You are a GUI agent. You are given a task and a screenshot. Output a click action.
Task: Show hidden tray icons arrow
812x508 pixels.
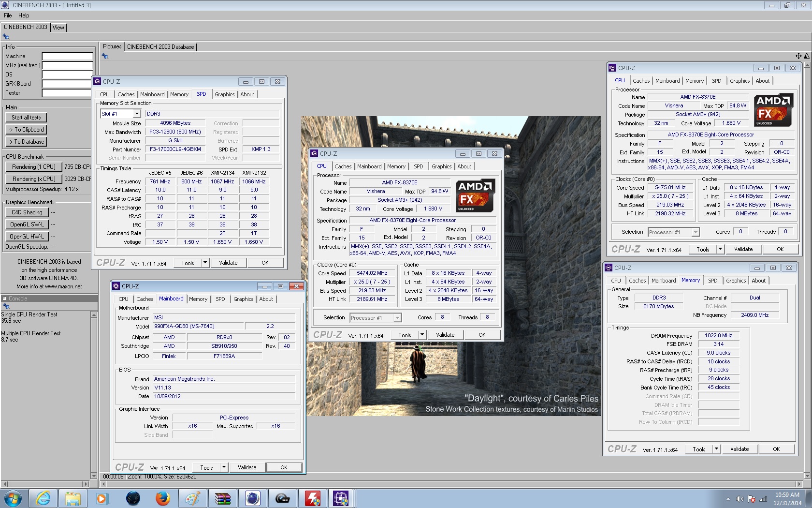pyautogui.click(x=728, y=499)
